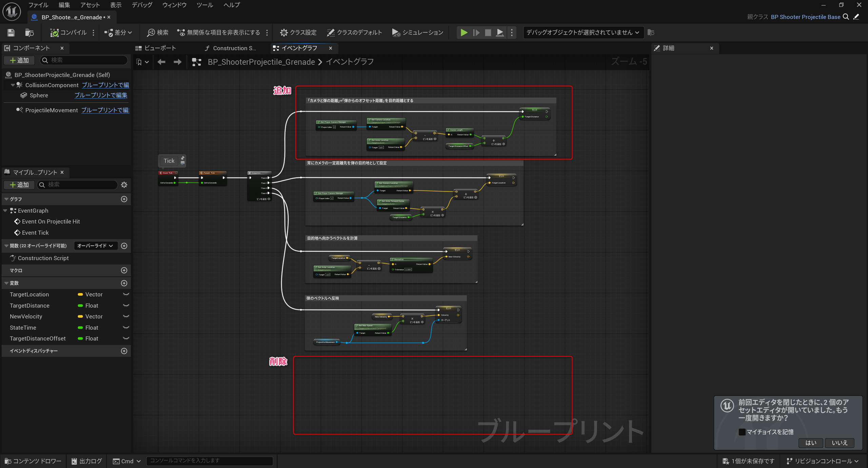Open Class Settings (クラス設定)
Screen dimensions: 868x468
tap(298, 33)
